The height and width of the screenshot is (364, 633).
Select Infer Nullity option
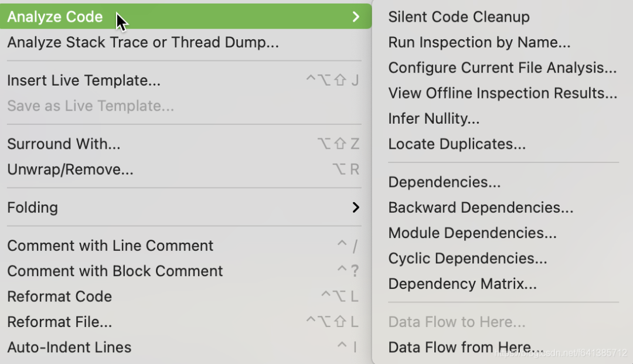click(x=434, y=118)
